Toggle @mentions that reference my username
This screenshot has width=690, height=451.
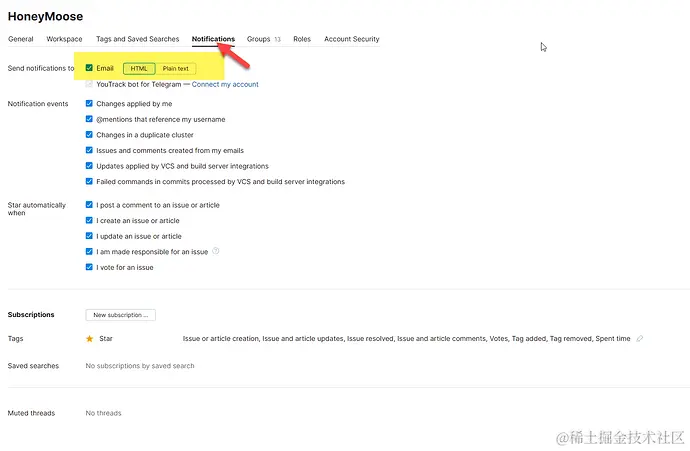(89, 119)
